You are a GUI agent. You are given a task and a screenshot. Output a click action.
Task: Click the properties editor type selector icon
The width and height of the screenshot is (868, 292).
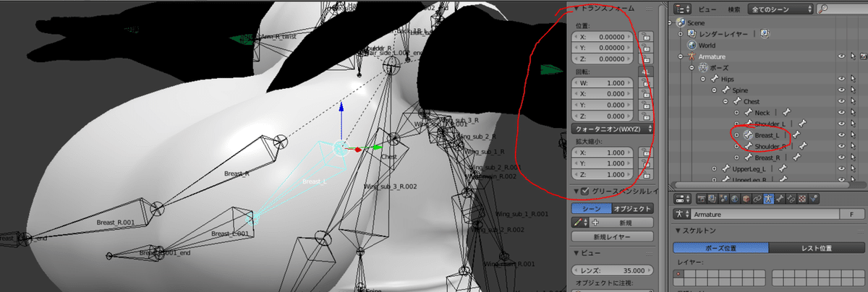pyautogui.click(x=682, y=199)
